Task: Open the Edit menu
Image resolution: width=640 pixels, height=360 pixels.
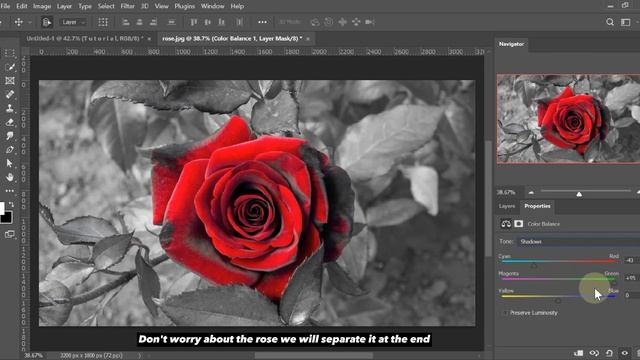Action: 22,6
